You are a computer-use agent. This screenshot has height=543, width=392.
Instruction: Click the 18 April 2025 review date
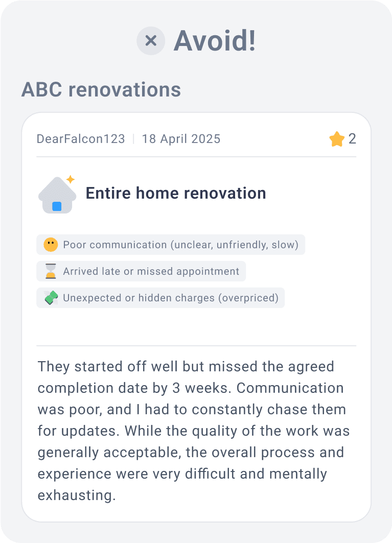[181, 139]
